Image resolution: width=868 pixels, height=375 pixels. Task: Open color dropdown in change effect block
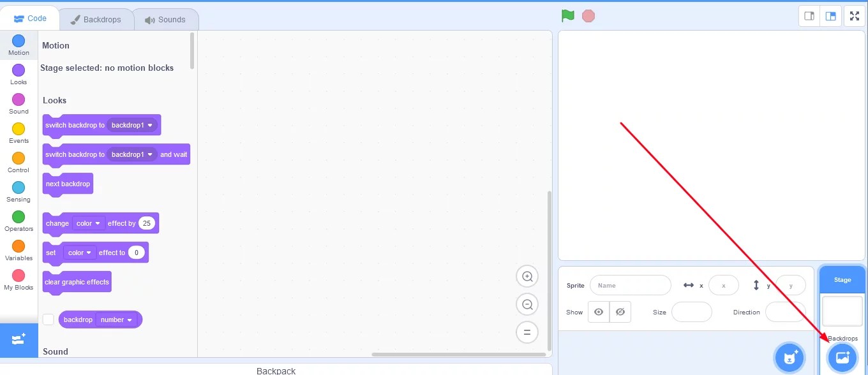[x=89, y=223]
